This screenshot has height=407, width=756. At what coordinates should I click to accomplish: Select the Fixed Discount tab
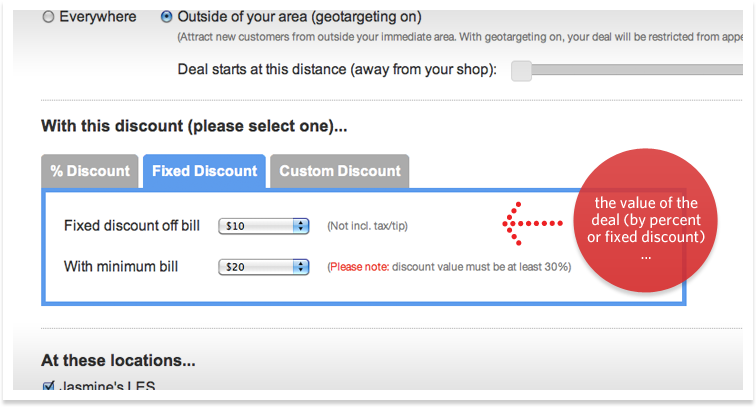[x=204, y=171]
